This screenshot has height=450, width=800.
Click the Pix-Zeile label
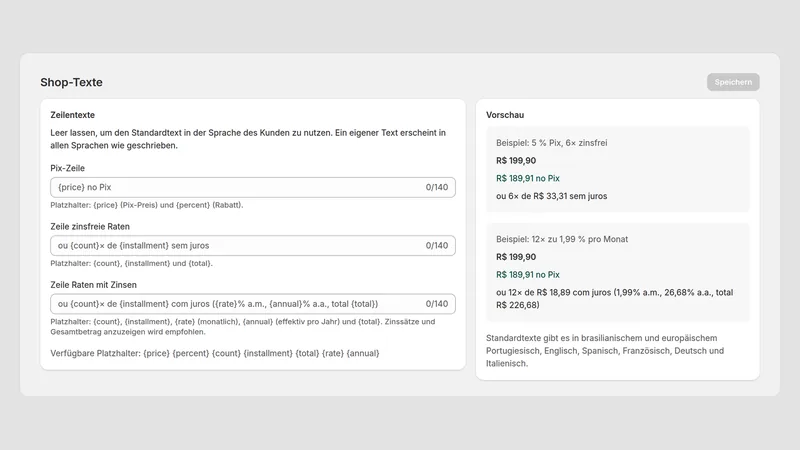point(67,168)
